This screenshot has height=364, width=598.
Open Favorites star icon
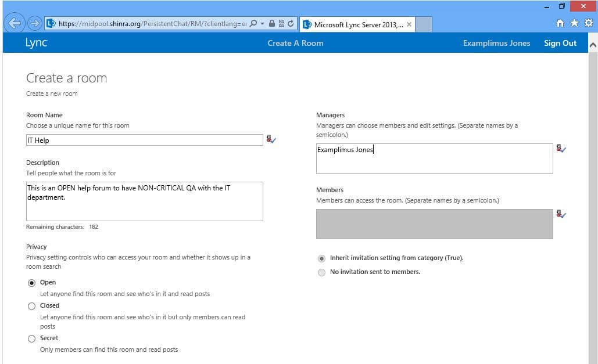click(574, 23)
